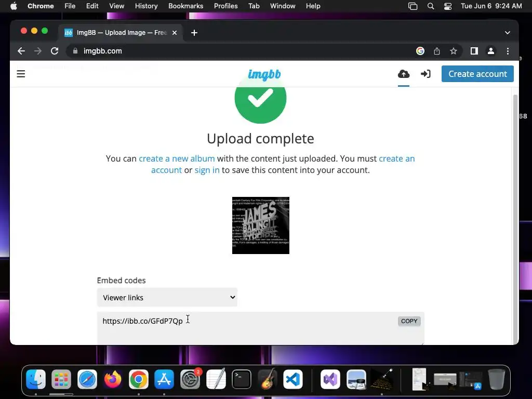Open the Bookmarks menu
Image resolution: width=532 pixels, height=399 pixels.
point(185,6)
